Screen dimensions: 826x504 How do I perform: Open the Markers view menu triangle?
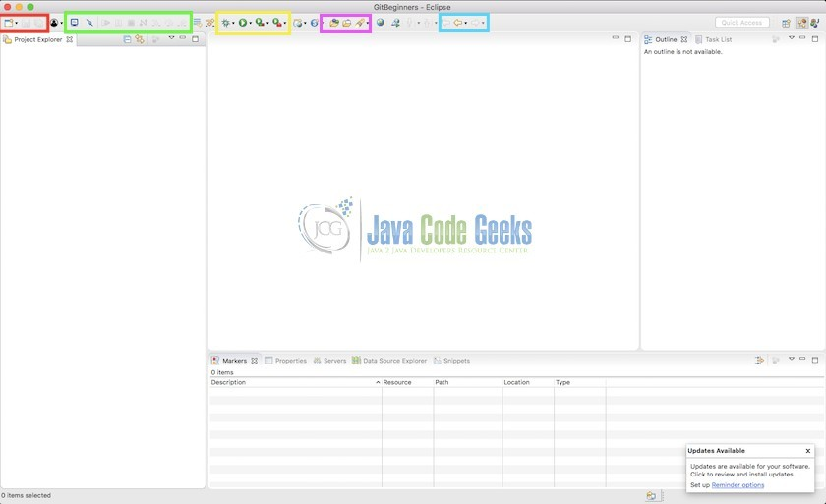pos(792,359)
